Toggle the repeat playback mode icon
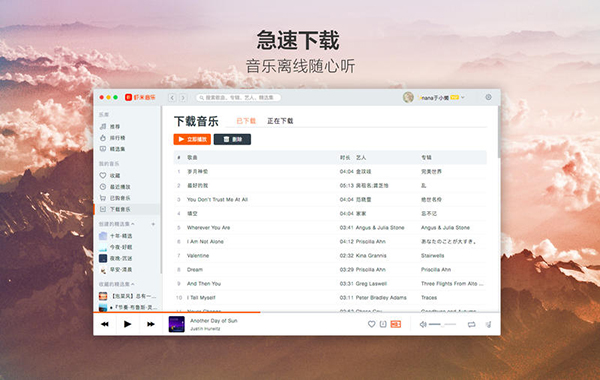The width and height of the screenshot is (600, 380). click(471, 325)
